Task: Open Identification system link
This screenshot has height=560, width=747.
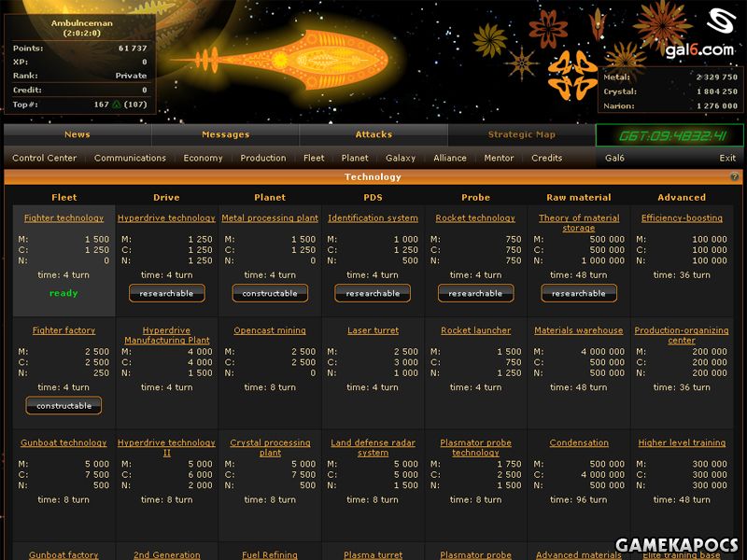Action: click(x=373, y=218)
